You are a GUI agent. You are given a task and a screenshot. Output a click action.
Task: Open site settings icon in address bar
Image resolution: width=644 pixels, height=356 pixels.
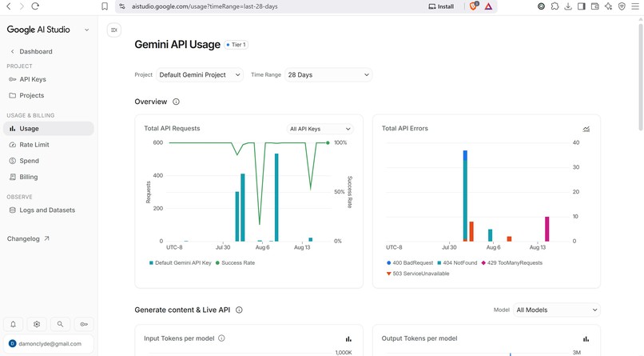point(122,6)
